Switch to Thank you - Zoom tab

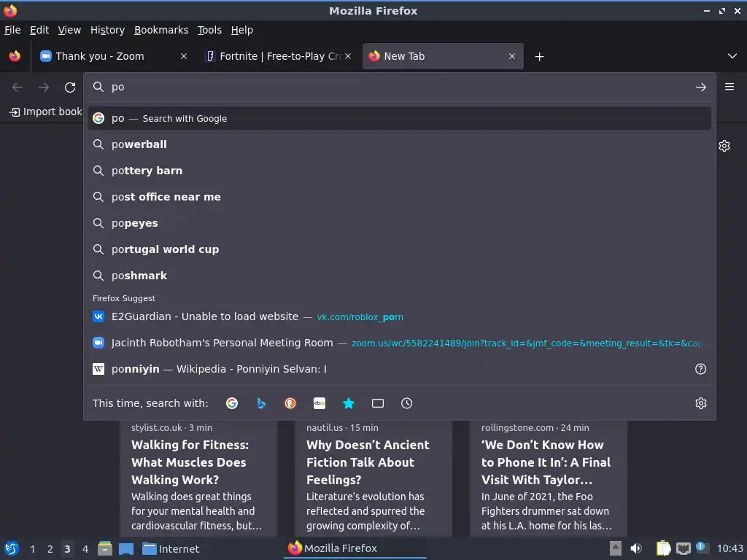coord(113,56)
